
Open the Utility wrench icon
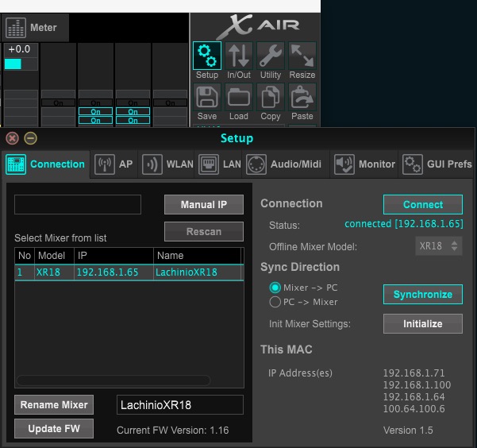pos(271,56)
